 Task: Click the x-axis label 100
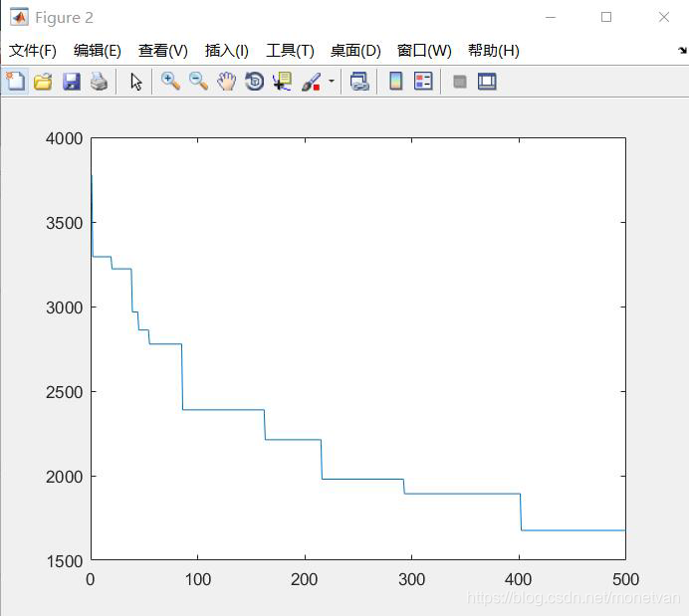pyautogui.click(x=198, y=579)
